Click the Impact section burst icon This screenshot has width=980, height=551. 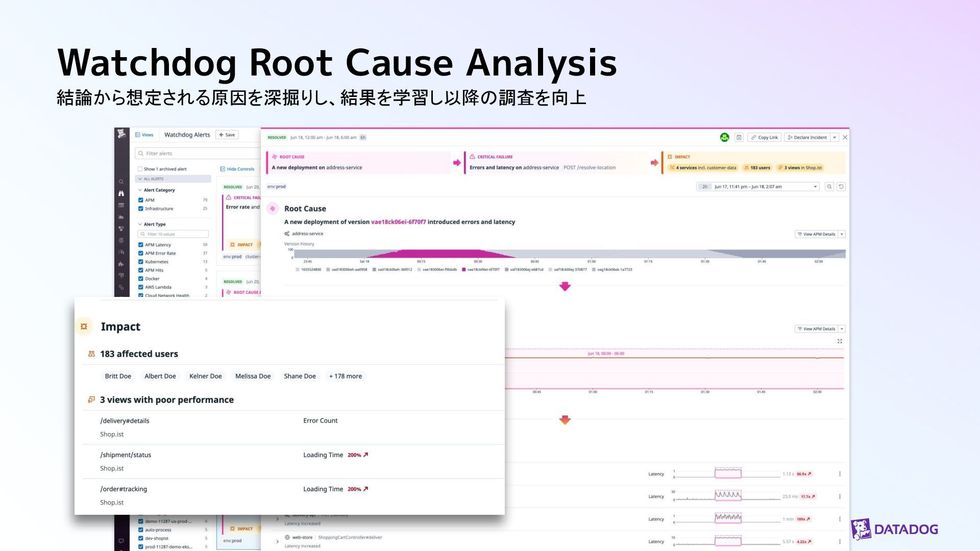[84, 327]
